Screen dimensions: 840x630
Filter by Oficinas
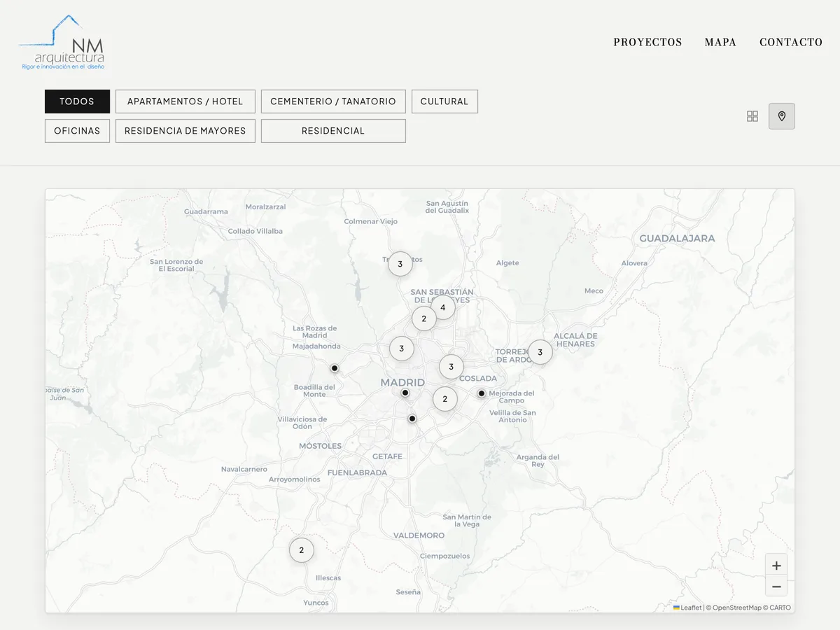point(77,131)
